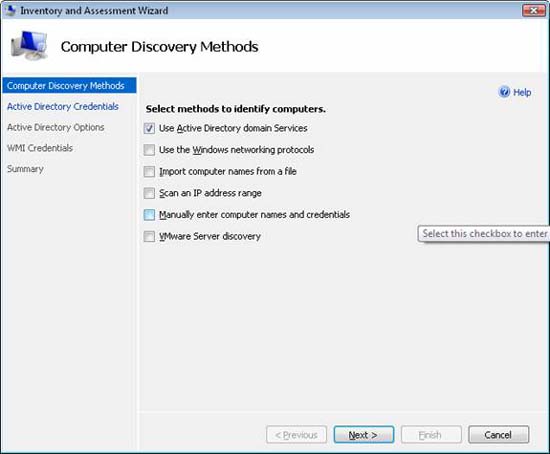Open the Computer Discovery Methods step
The width and height of the screenshot is (550, 454).
(69, 86)
